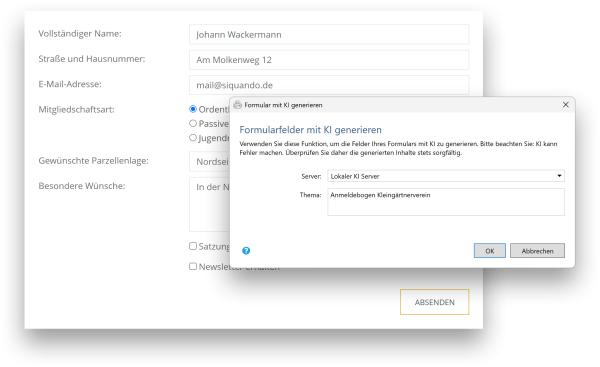Click the ABSENDEN submit button
The image size is (600, 367).
click(x=434, y=302)
